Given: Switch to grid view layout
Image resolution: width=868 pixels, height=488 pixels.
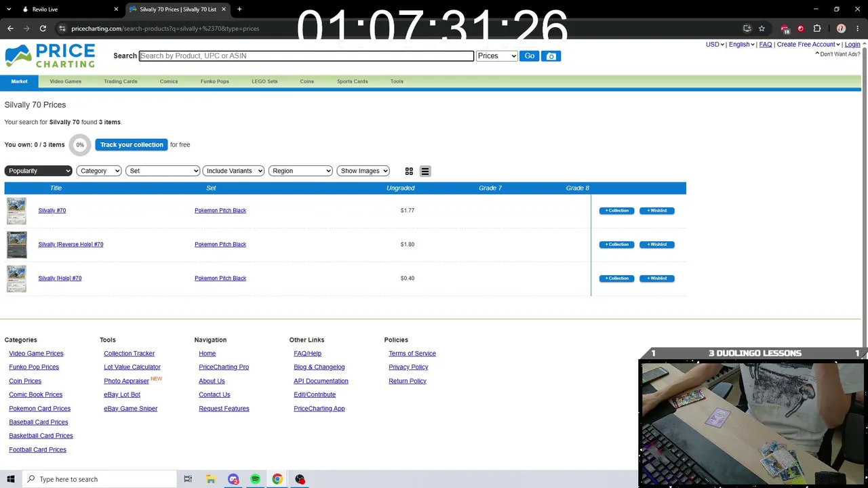Looking at the screenshot, I should pos(409,171).
